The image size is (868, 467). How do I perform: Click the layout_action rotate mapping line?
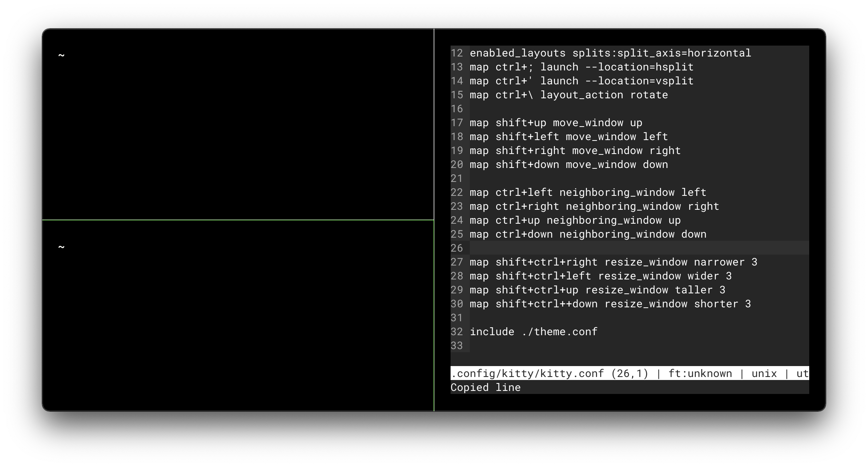(568, 95)
